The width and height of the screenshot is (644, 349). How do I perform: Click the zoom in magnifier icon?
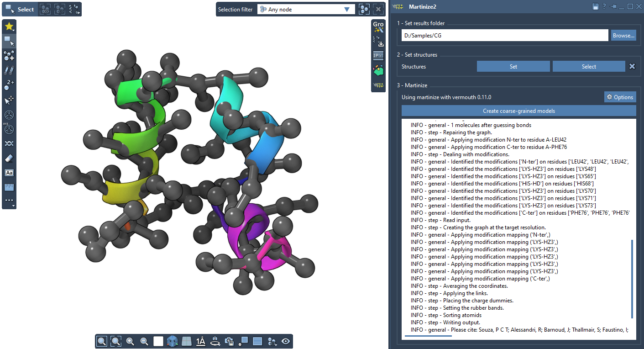click(130, 341)
